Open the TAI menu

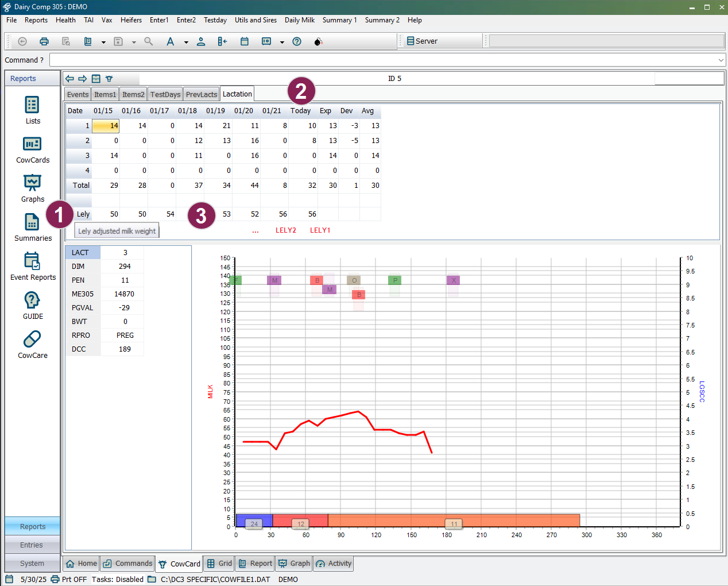pos(88,20)
